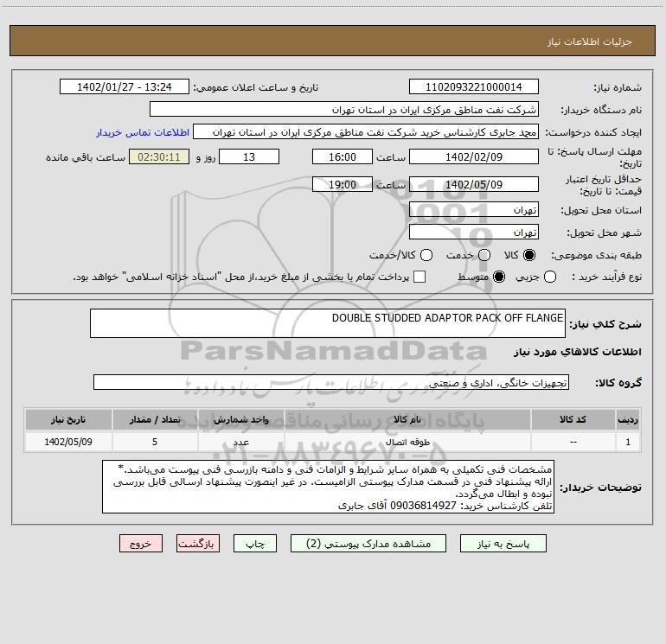Click the نام کالا column header
Image resolution: width=666 pixels, height=644 pixels.
(407, 419)
